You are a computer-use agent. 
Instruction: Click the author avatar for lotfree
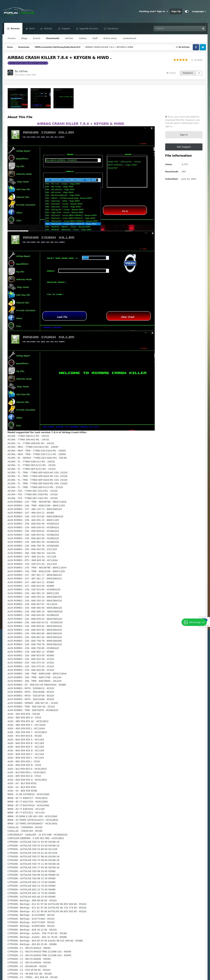pos(10,72)
